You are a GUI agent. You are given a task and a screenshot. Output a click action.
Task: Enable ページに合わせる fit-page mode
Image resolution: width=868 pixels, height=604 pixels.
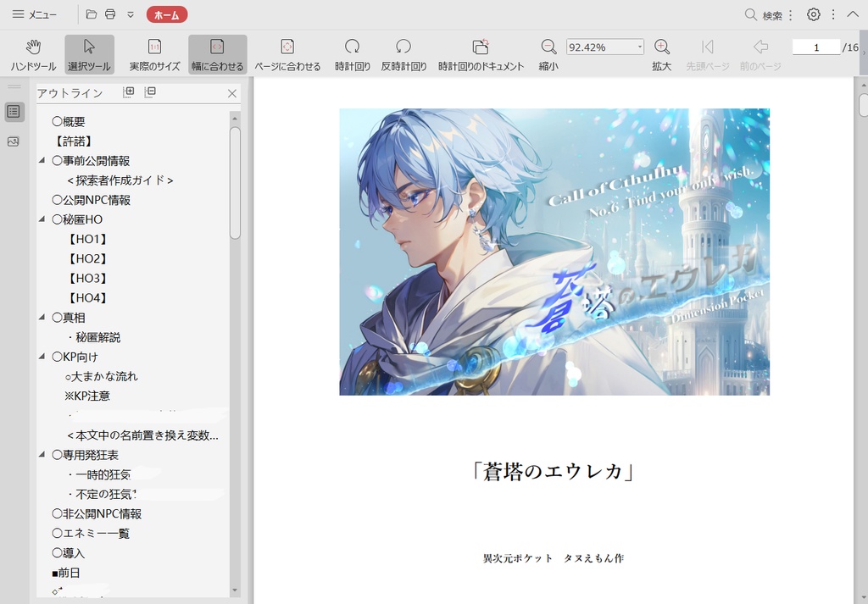(287, 53)
